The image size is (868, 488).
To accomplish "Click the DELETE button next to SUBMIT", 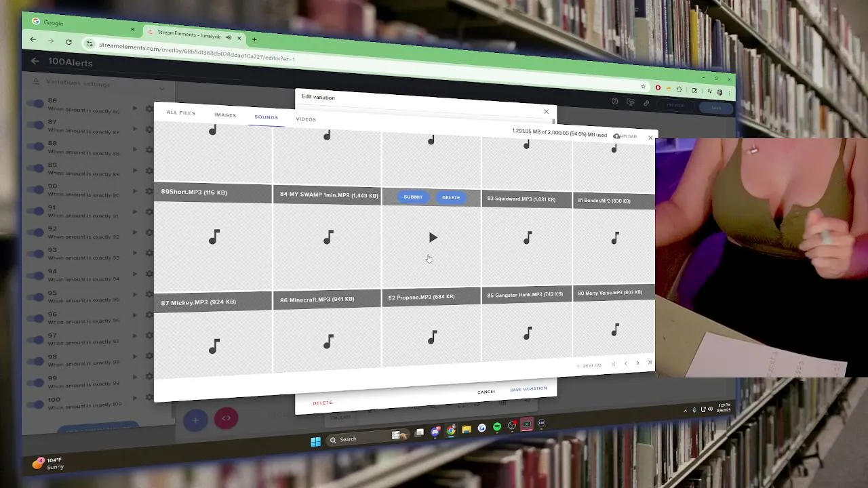I will (x=451, y=198).
